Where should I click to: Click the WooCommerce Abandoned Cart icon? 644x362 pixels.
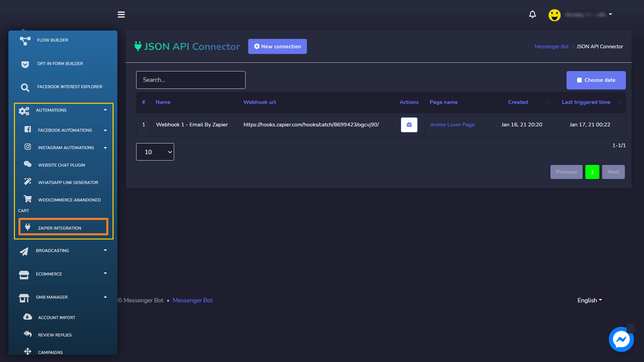tap(28, 199)
